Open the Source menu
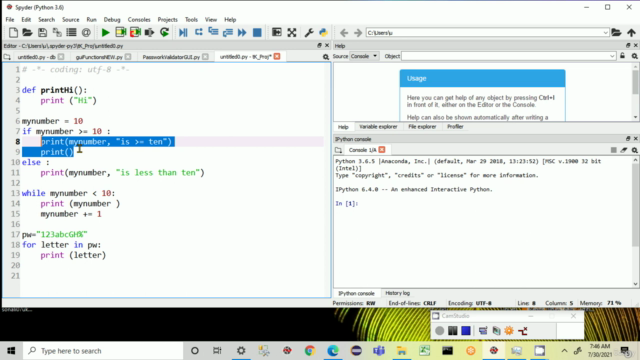Viewport: 640px width, 360px height. click(71, 20)
